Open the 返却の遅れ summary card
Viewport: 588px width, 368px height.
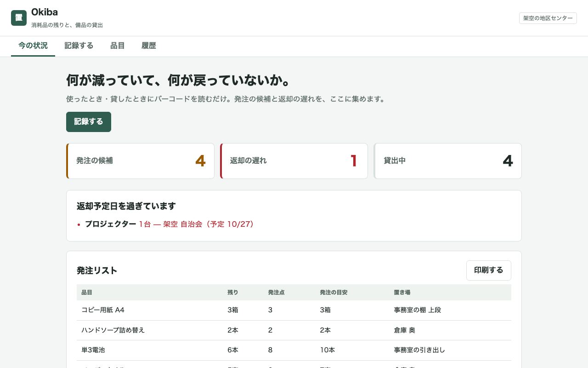pyautogui.click(x=294, y=161)
